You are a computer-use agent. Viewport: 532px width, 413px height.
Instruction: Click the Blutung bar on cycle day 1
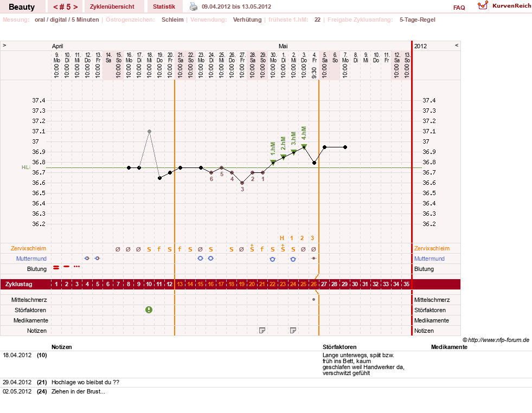point(56,268)
